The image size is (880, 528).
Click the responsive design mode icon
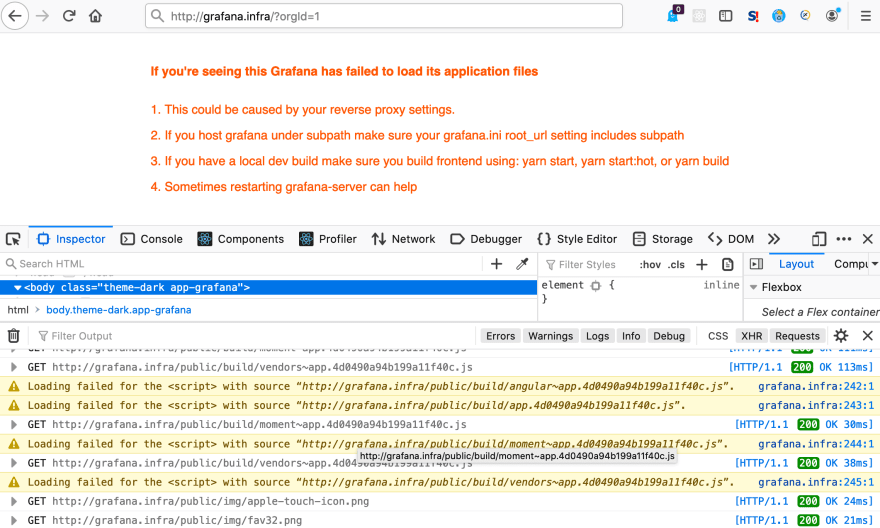pos(819,239)
